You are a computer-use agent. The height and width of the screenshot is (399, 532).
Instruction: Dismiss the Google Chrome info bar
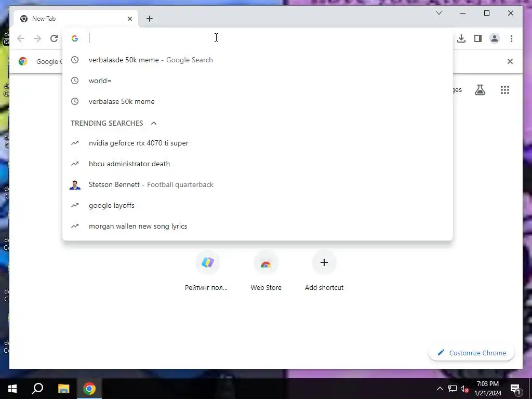pyautogui.click(x=510, y=61)
